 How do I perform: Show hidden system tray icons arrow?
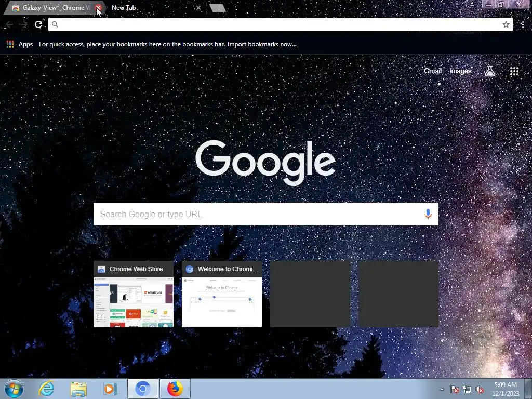442,389
